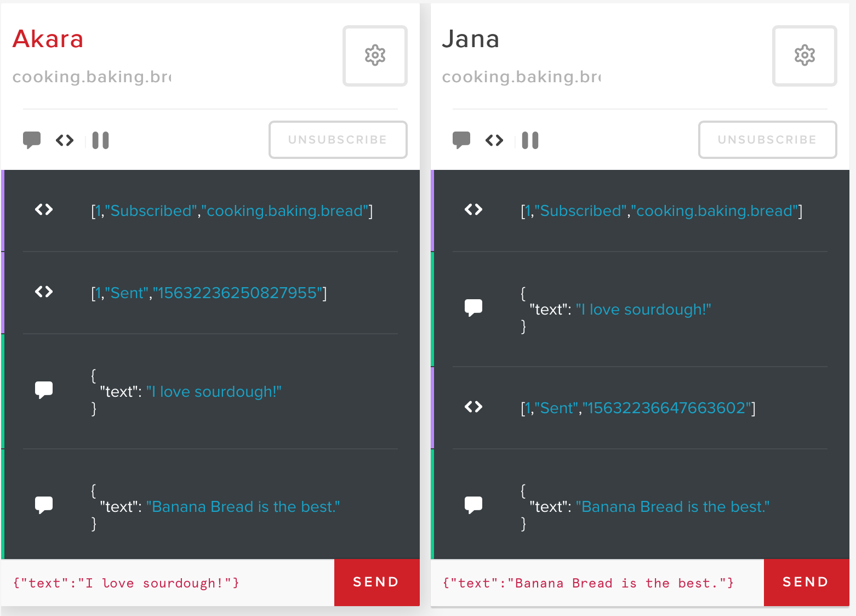
Task: Open settings gear in Jana panel
Action: click(804, 56)
